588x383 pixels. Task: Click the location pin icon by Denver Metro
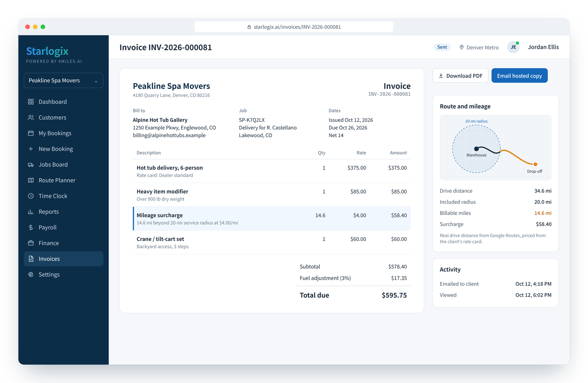[462, 47]
